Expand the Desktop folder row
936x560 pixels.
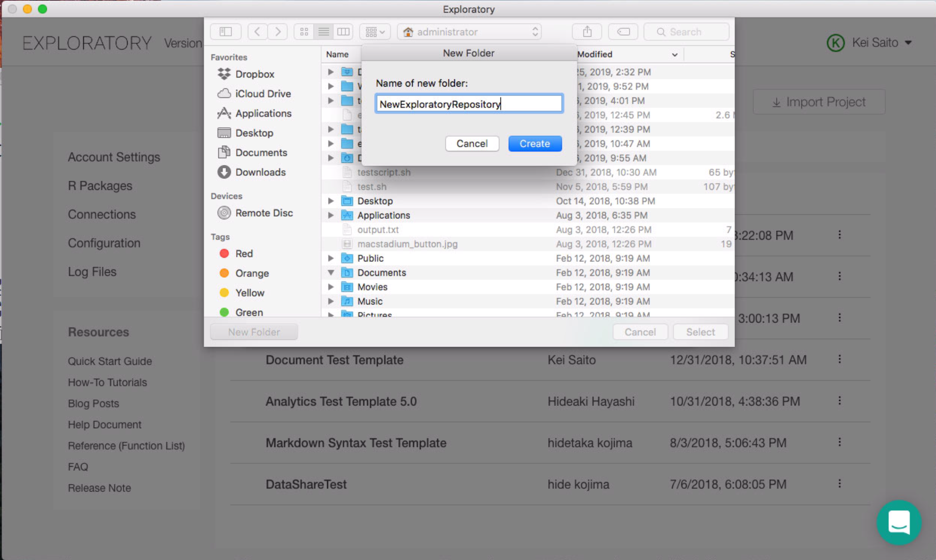pyautogui.click(x=331, y=201)
